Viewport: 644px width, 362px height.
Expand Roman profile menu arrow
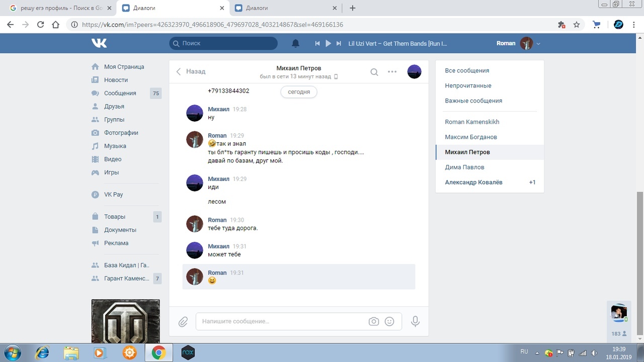[538, 44]
